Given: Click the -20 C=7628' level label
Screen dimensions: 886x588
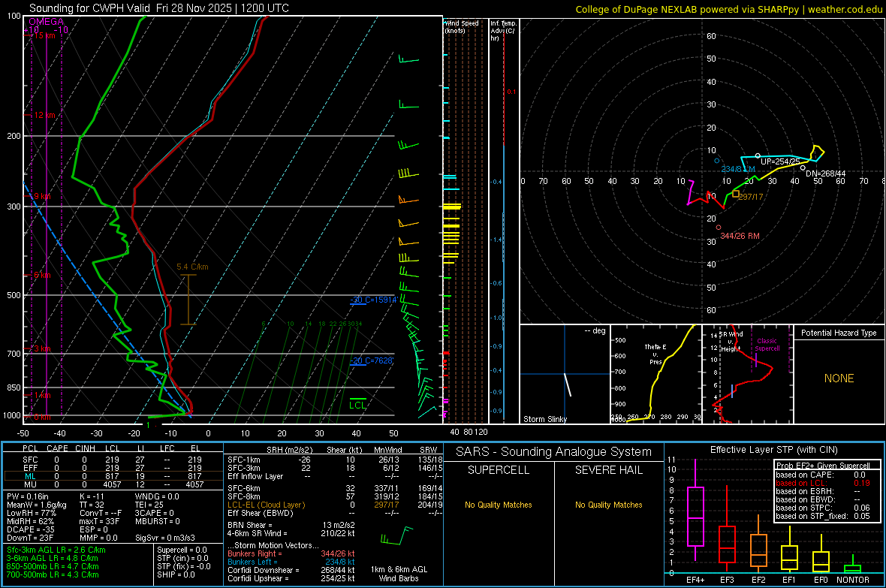Looking at the screenshot, I should 371,360.
